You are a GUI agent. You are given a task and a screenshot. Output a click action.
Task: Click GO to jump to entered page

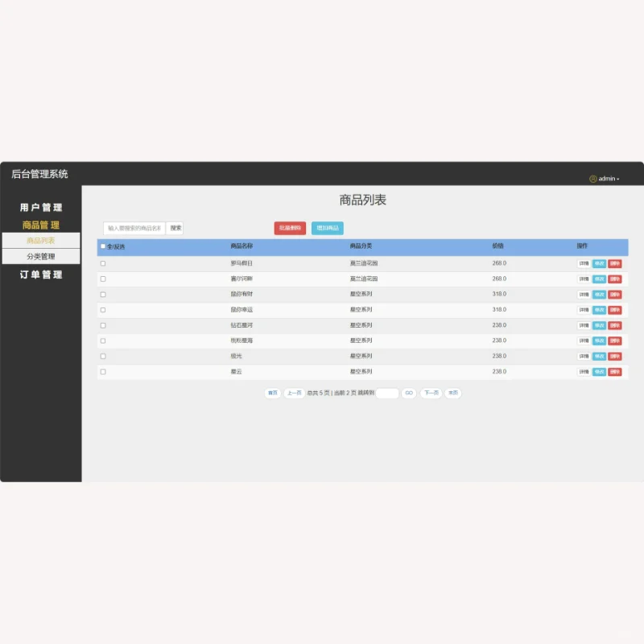408,393
